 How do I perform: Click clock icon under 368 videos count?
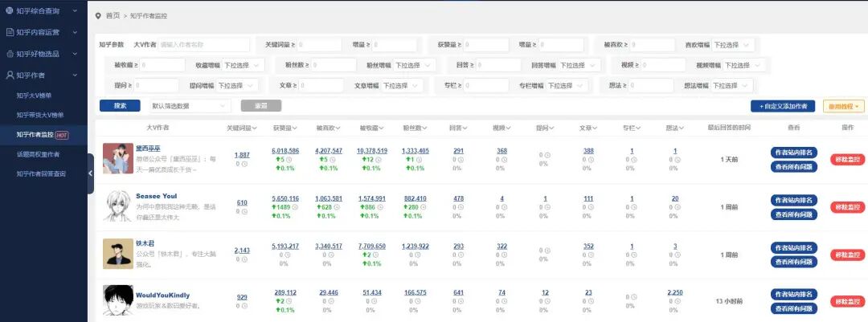point(504,160)
